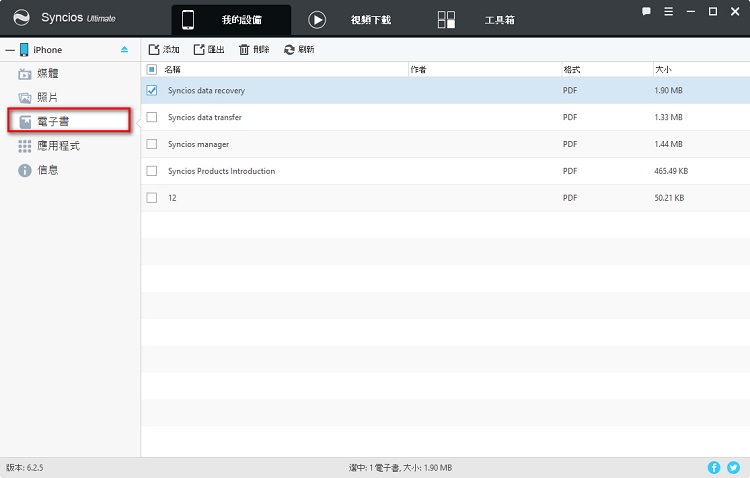Toggle the select-all header checkbox
This screenshot has height=478, width=750.
click(x=152, y=69)
